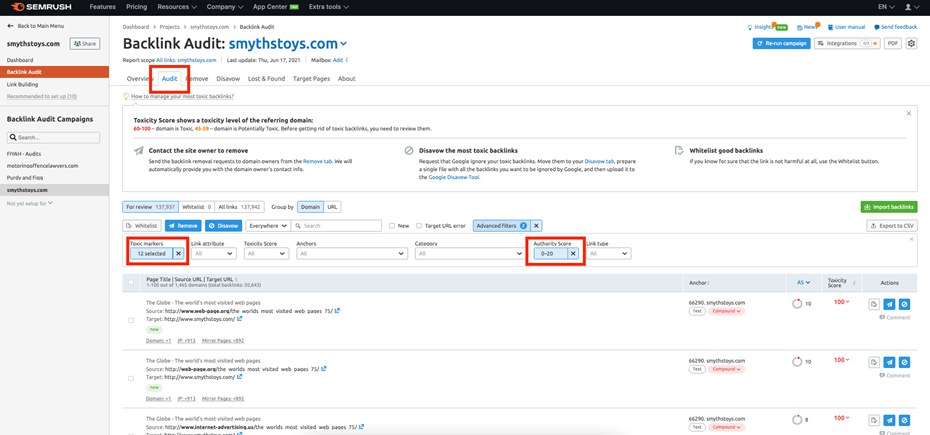Open Link type filter dropdown
The image size is (930, 435).
pos(609,253)
